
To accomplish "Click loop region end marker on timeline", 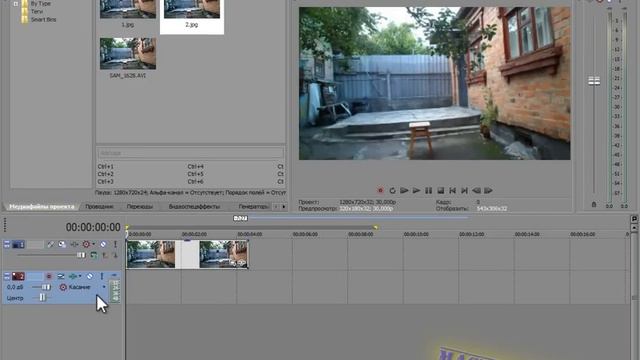I will [375, 227].
